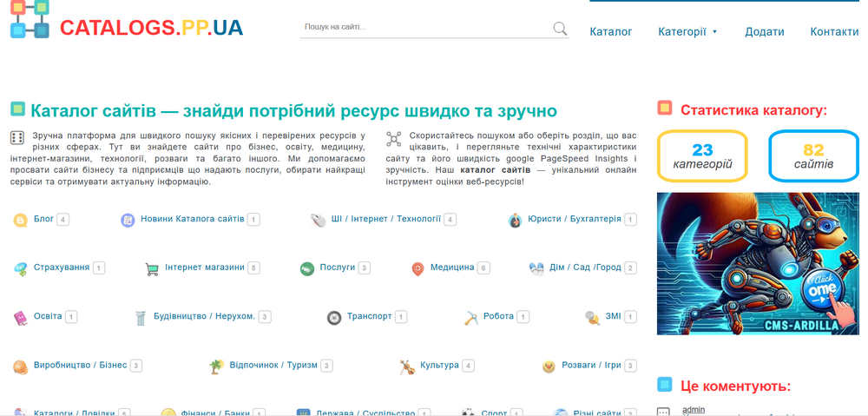Click the ЗМІ category icon
Viewport: 868px width, 416px height.
tap(592, 317)
